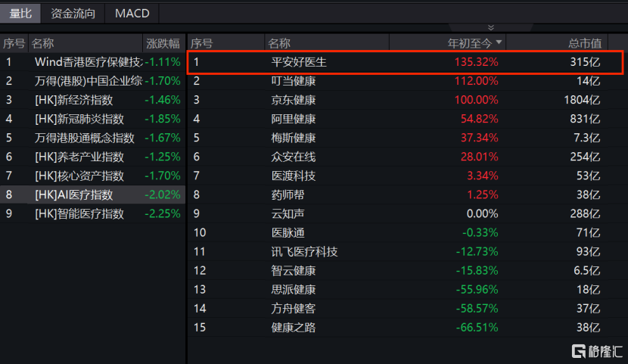Select 阿里健康 in the stock list
The image size is (628, 364).
[294, 119]
